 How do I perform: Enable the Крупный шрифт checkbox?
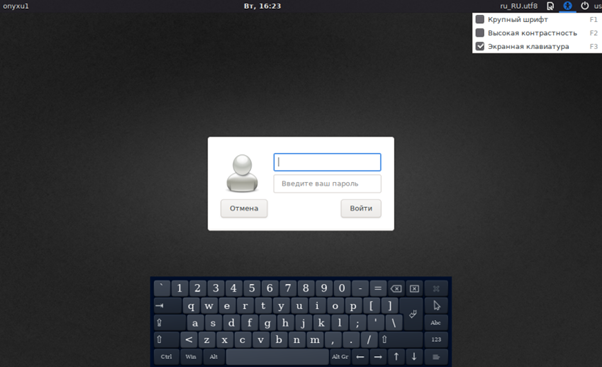tap(480, 19)
